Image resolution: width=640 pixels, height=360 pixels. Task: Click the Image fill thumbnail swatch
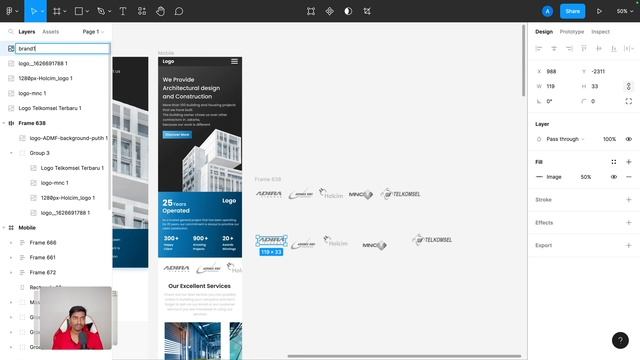pyautogui.click(x=539, y=177)
